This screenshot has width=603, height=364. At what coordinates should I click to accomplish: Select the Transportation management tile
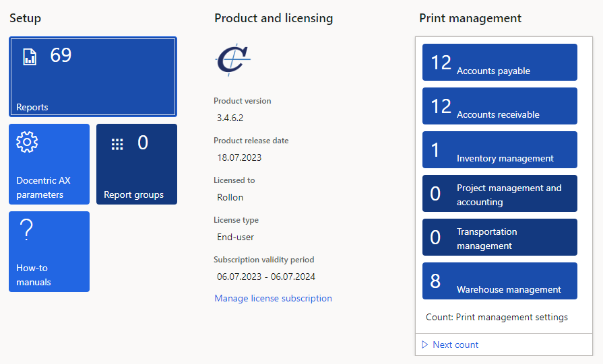coord(499,238)
